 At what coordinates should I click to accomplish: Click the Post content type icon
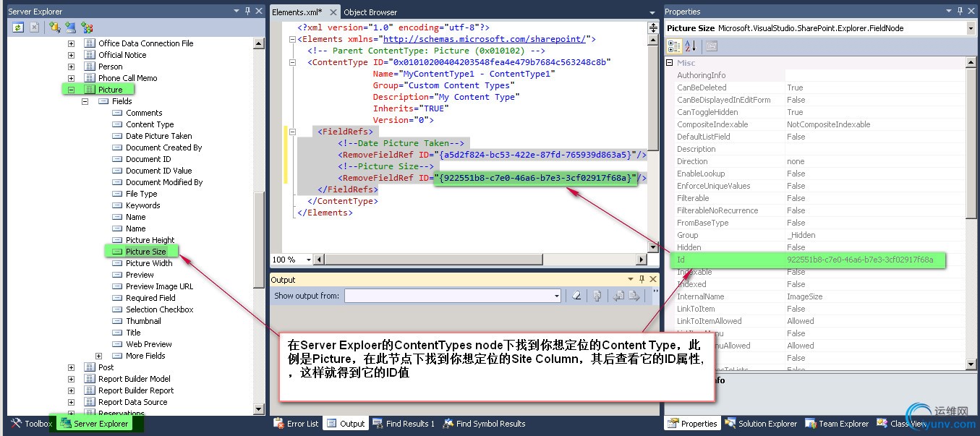(90, 367)
